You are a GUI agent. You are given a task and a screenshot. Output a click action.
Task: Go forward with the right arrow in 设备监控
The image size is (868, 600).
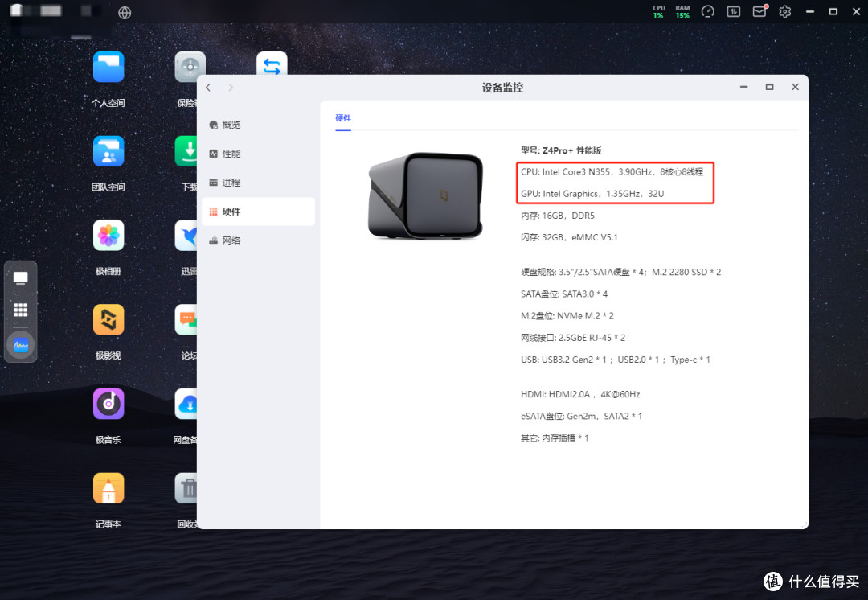tap(231, 88)
